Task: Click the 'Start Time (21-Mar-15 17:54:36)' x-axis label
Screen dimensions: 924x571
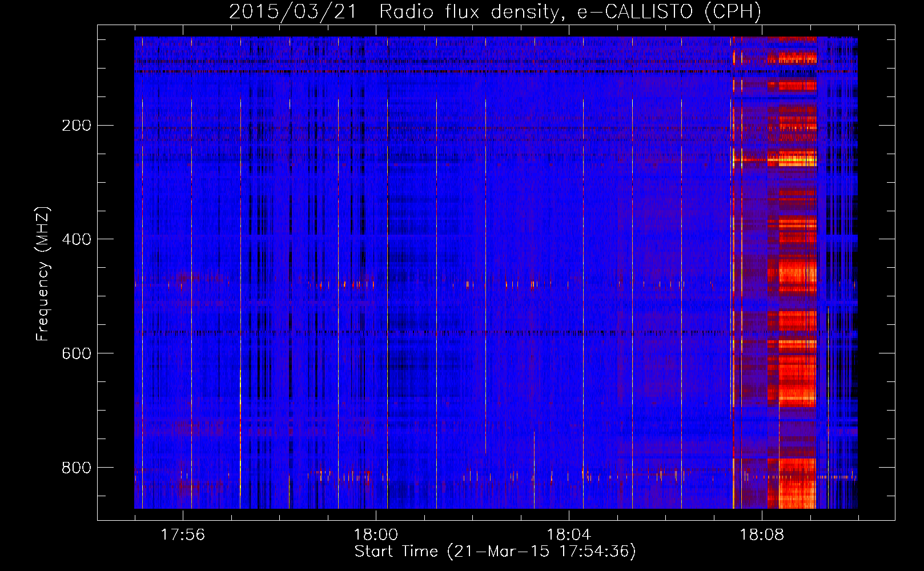Action: pyautogui.click(x=495, y=552)
